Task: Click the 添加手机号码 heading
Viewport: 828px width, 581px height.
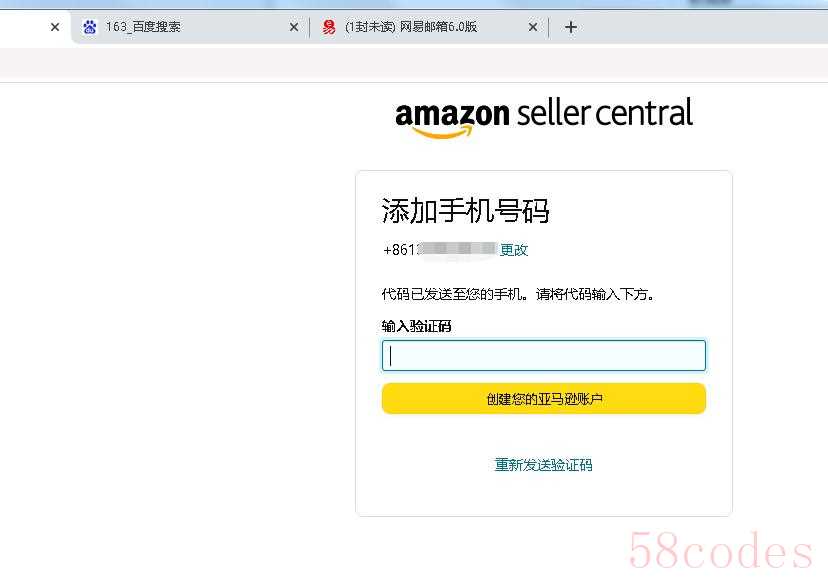Action: [465, 211]
